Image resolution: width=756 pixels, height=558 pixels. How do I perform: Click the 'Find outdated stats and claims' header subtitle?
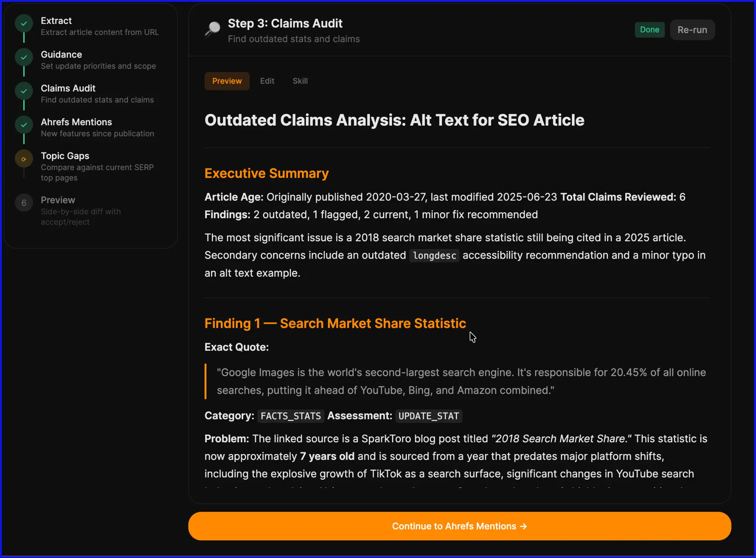pyautogui.click(x=294, y=39)
